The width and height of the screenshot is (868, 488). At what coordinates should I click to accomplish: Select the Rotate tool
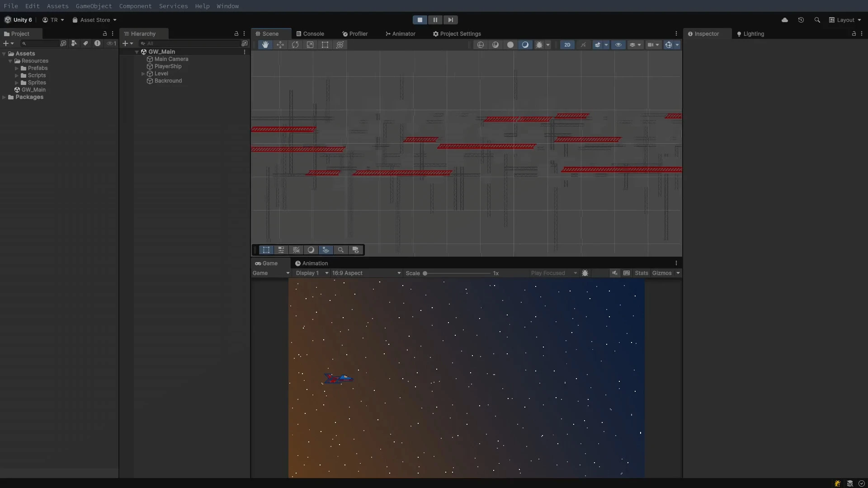click(295, 45)
